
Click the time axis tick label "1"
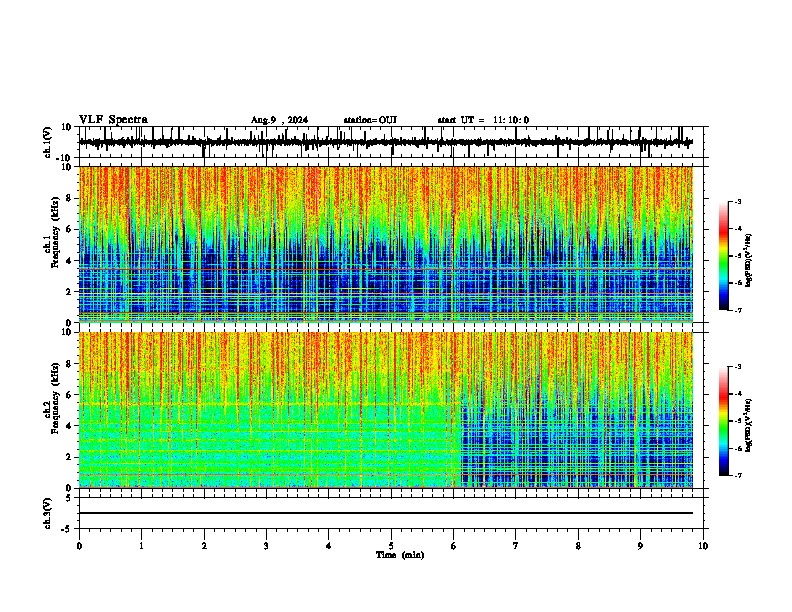141,546
